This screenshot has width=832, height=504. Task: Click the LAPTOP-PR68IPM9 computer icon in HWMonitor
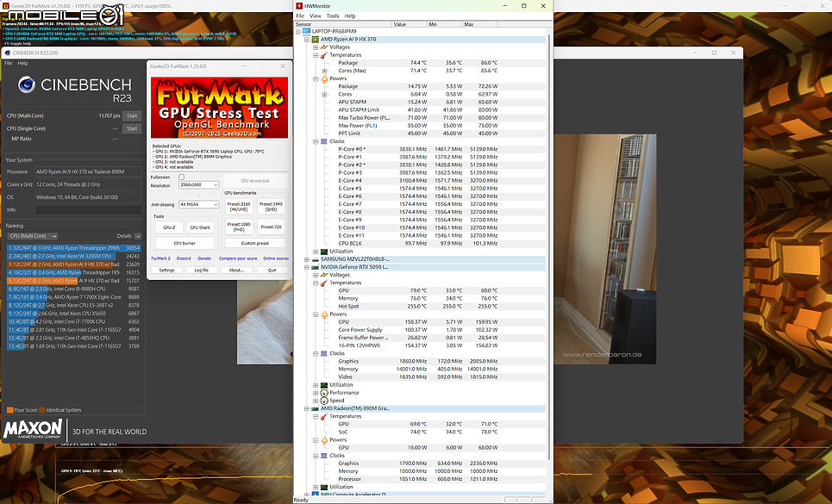[x=306, y=31]
